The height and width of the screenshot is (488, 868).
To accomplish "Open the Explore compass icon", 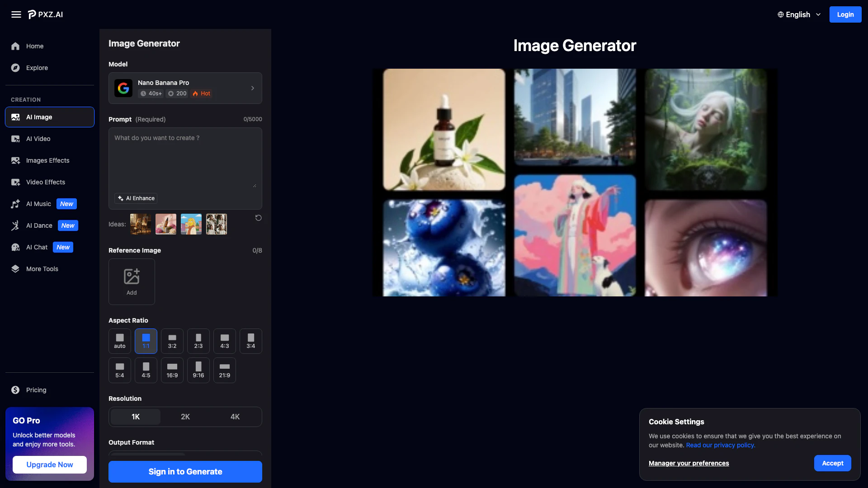I will coord(15,68).
